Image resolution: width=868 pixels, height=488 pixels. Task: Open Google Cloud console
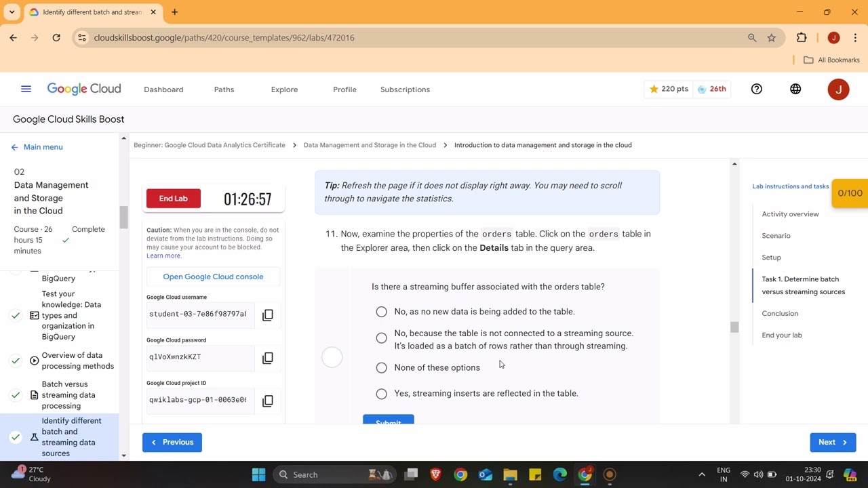(213, 277)
